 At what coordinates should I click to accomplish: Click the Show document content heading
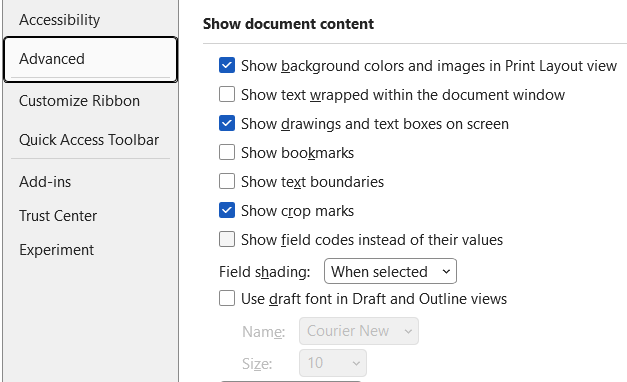tap(288, 24)
